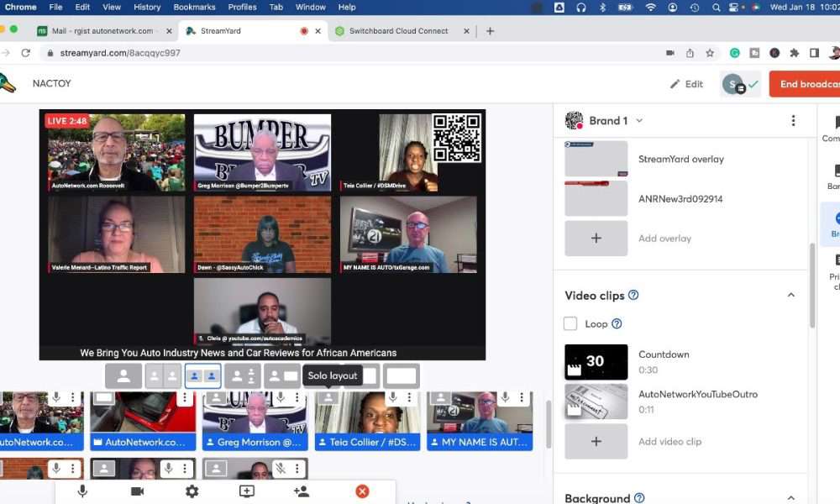Play the AutoNetworkYouTubeOutro clip

pyautogui.click(x=596, y=402)
